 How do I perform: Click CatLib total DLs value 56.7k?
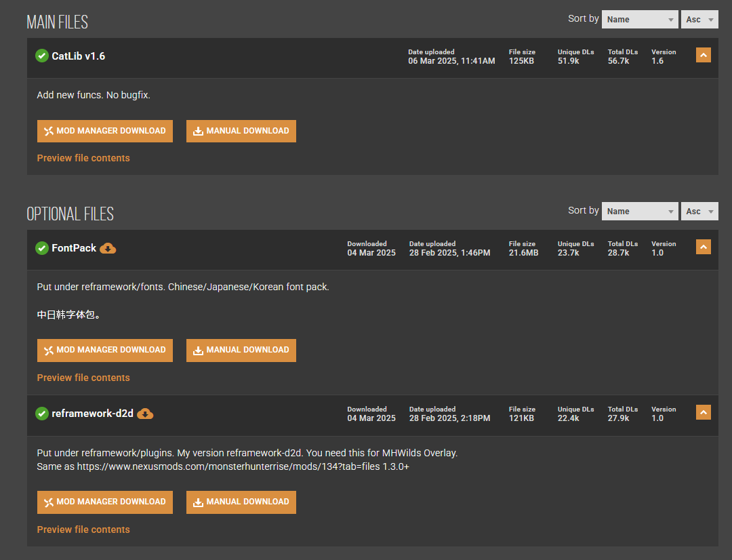pyautogui.click(x=618, y=61)
